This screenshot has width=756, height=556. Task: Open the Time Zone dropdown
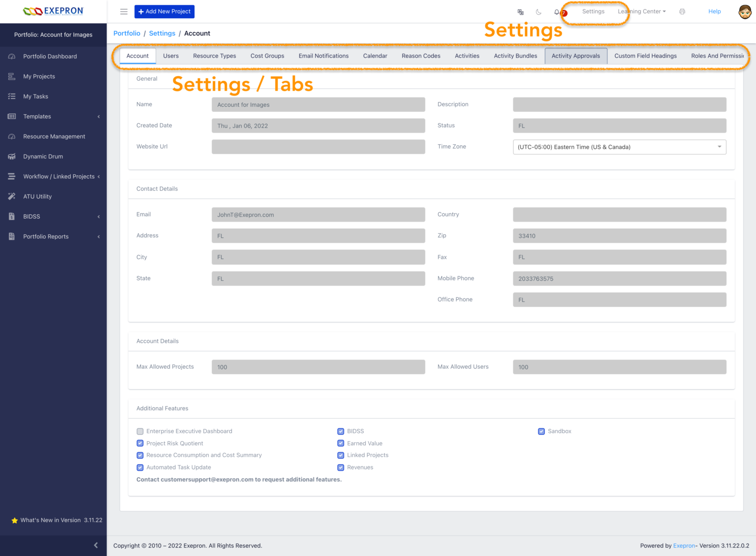[x=620, y=147]
